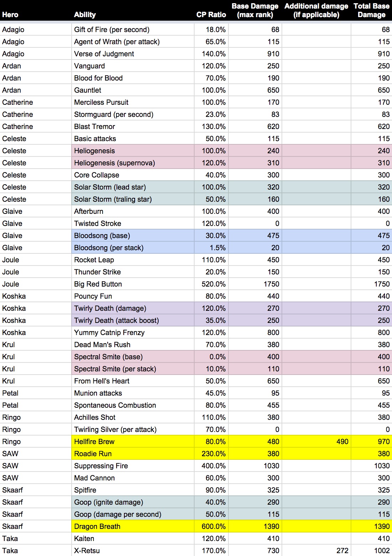This screenshot has height=556, width=392.
Task: Select the Bloodsong (per stack) cell
Action: click(x=133, y=248)
